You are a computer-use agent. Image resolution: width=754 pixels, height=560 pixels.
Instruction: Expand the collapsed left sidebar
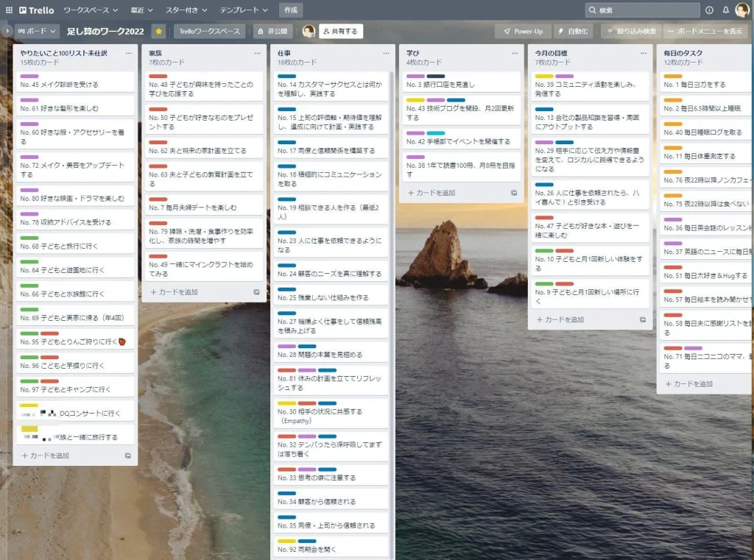7,32
